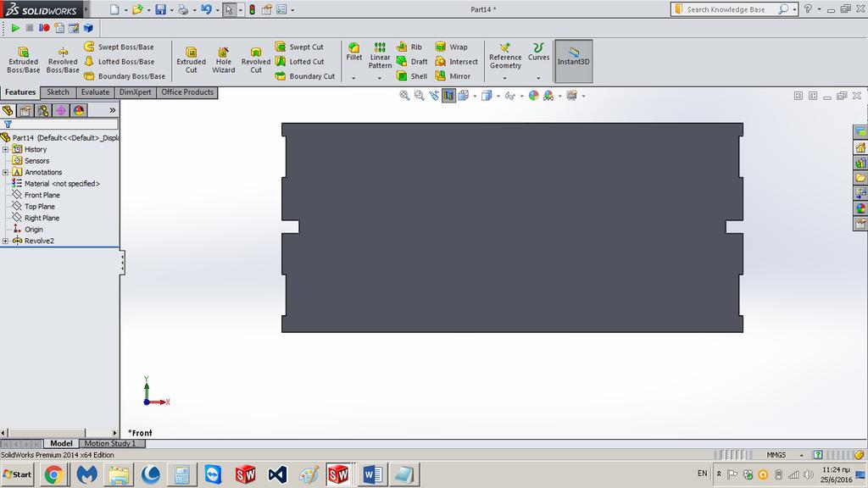868x488 pixels.
Task: Select the Intersect feature
Action: (457, 61)
